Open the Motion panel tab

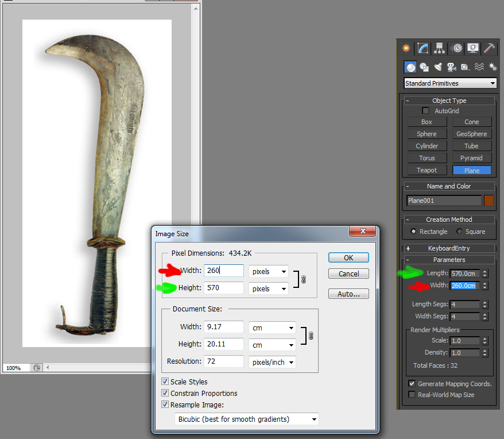[457, 48]
